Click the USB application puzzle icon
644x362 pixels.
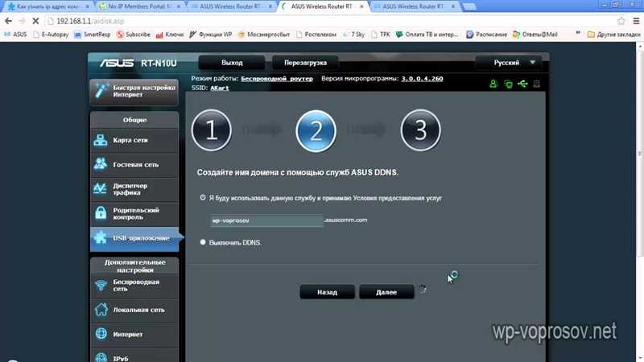click(101, 237)
